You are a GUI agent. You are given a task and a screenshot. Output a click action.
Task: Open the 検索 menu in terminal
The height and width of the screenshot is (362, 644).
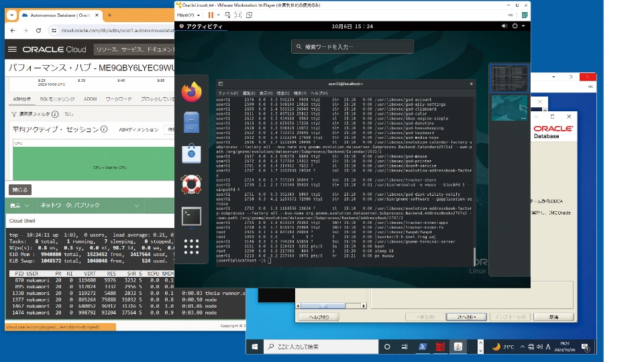(283, 93)
